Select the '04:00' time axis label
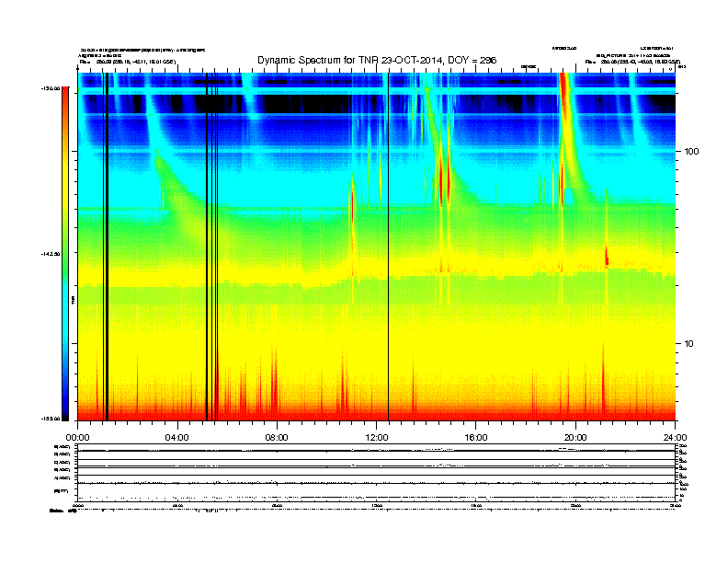This screenshot has height=563, width=728. tap(177, 438)
